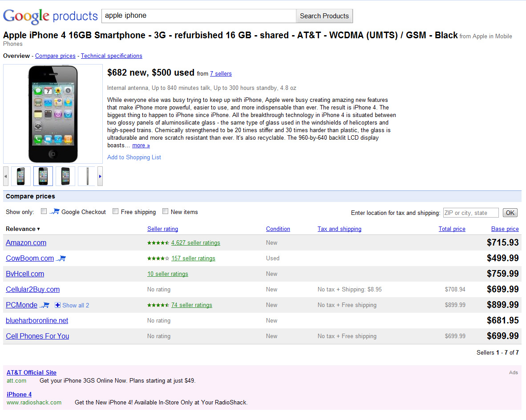
Task: Open the Relevance sort dropdown
Action: point(23,229)
